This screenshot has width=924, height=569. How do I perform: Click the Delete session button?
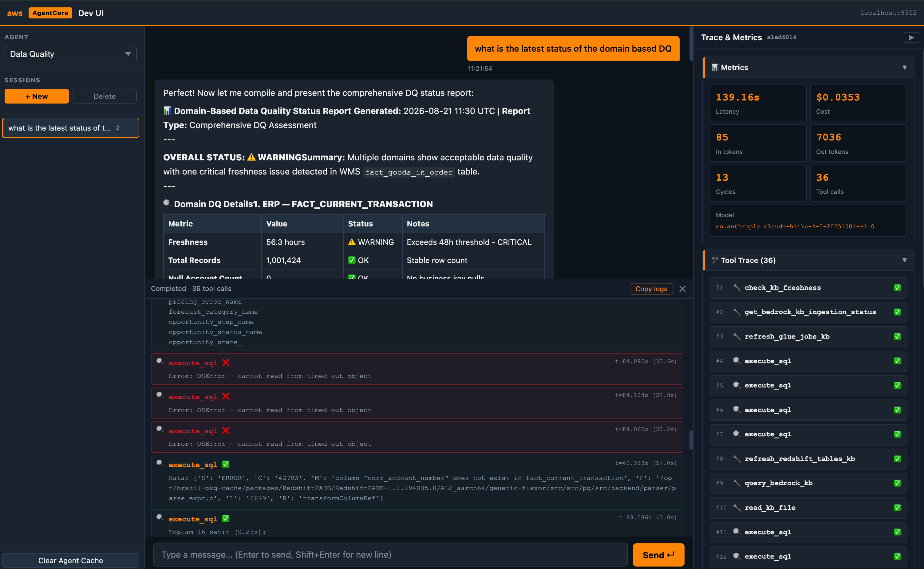tap(104, 96)
